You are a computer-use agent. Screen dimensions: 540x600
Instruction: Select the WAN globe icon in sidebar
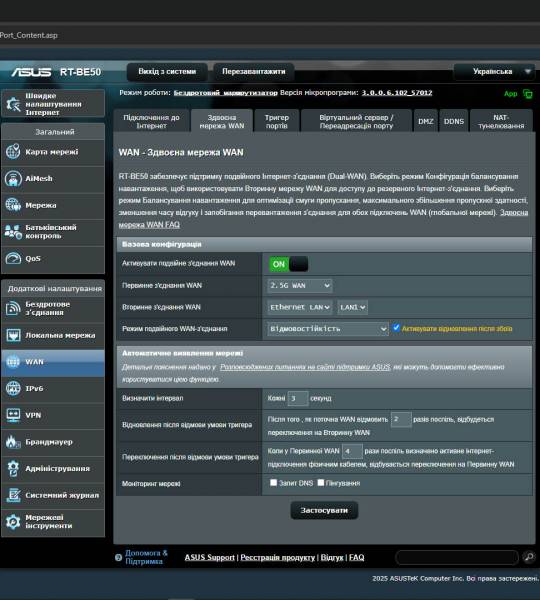13,362
